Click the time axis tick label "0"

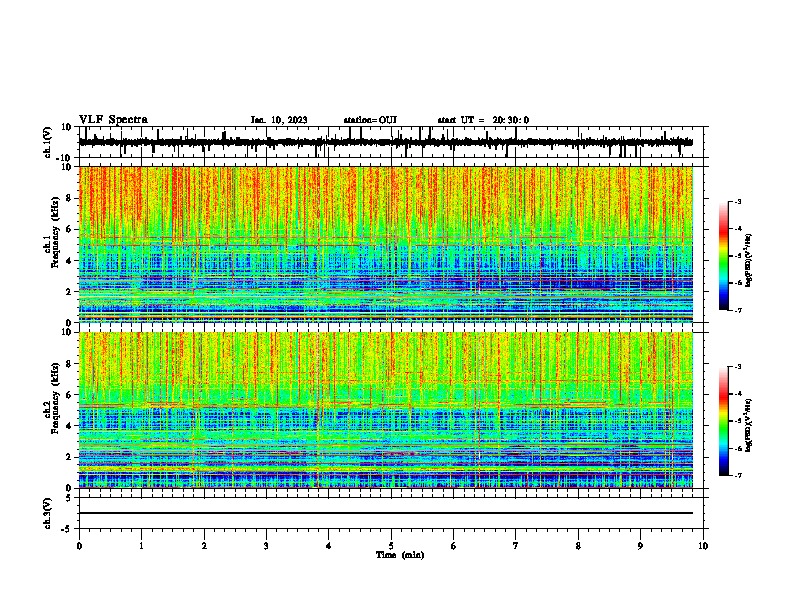coord(79,546)
